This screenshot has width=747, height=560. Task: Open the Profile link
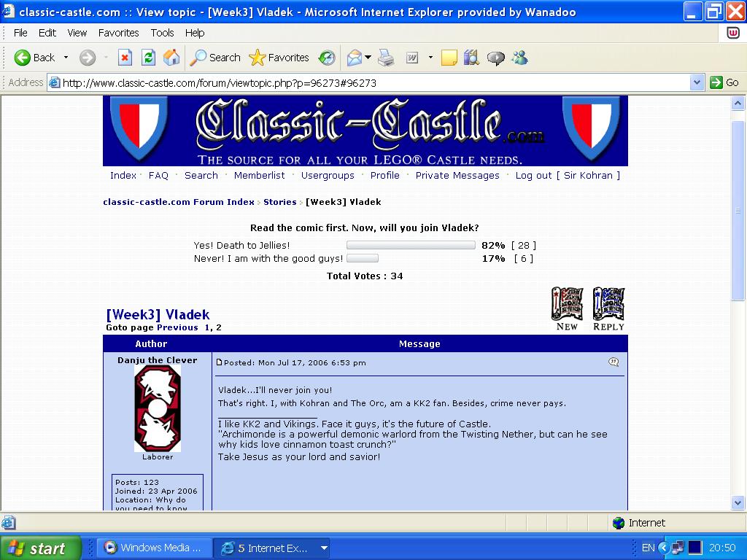(x=385, y=175)
